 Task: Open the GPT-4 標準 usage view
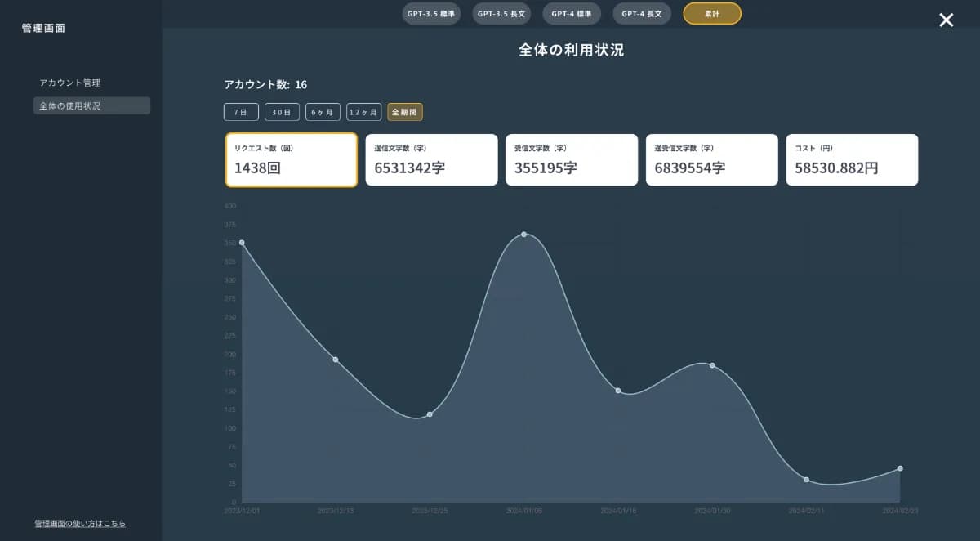click(x=571, y=13)
